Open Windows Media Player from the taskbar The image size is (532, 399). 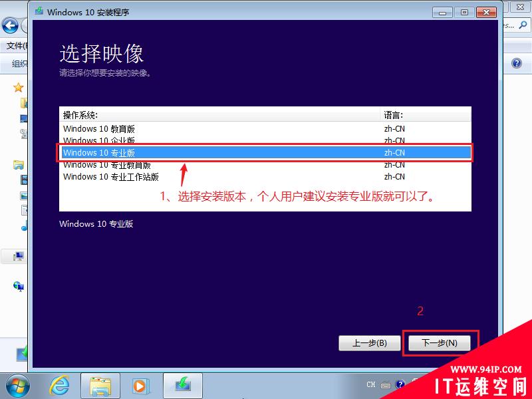pyautogui.click(x=140, y=386)
